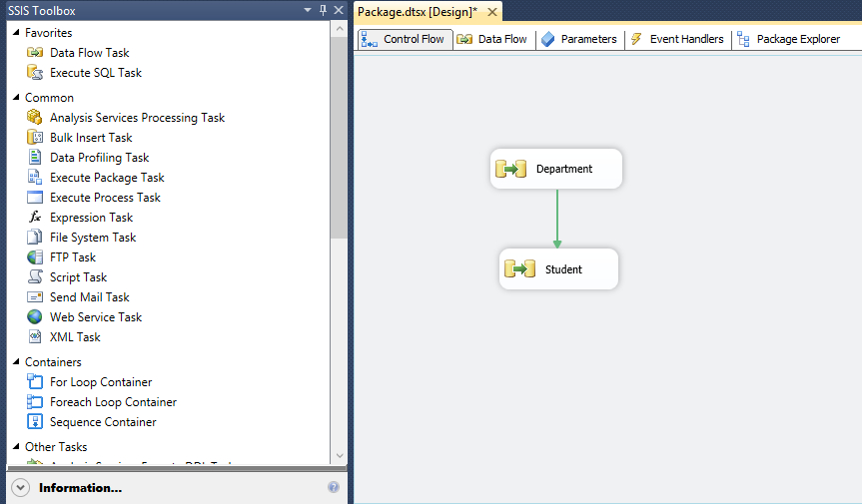
Task: Collapse the Containers group
Action: [x=17, y=362]
